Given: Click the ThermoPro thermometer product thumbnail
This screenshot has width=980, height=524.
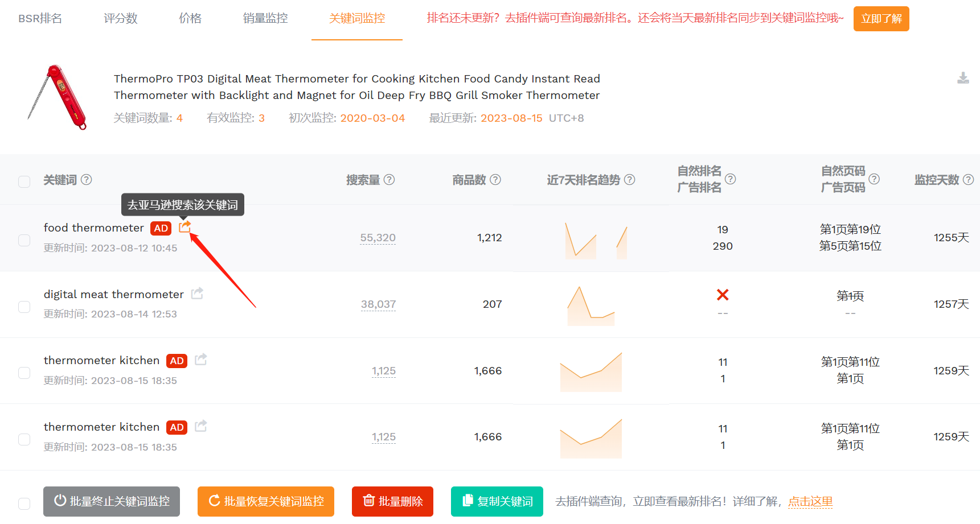Looking at the screenshot, I should click(58, 97).
